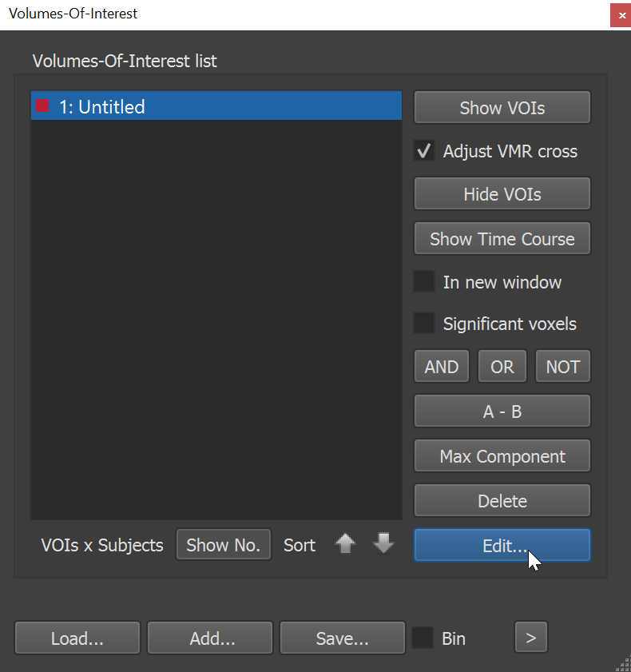Click the sort up arrow icon
The height and width of the screenshot is (672, 631).
point(344,544)
